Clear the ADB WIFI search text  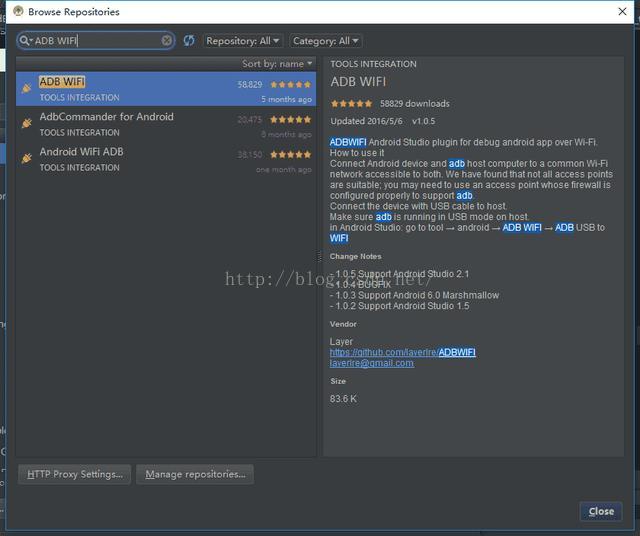(x=167, y=40)
